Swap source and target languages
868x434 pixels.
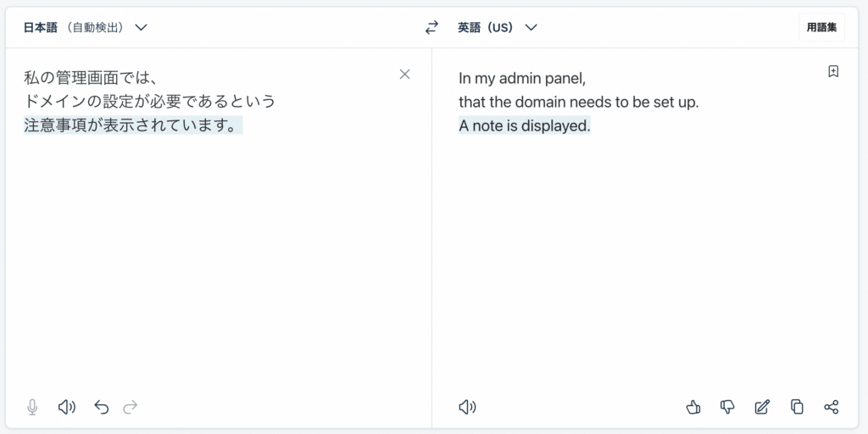point(432,27)
